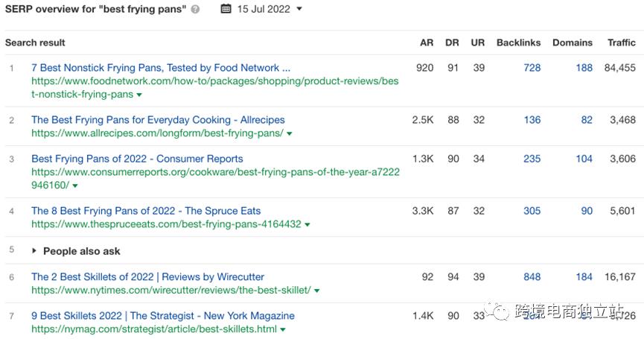Click the calendar icon next to the date

tap(226, 10)
